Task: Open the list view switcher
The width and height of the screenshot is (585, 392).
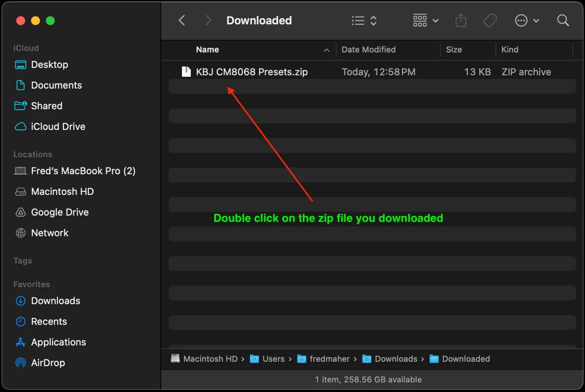Action: 364,20
